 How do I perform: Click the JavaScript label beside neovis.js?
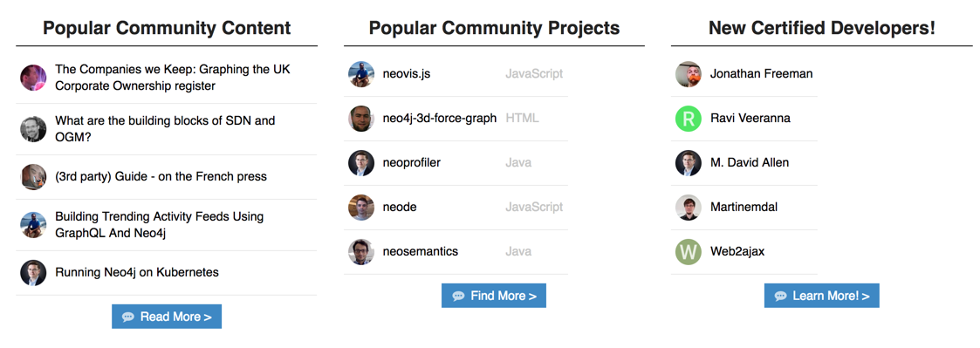click(534, 74)
